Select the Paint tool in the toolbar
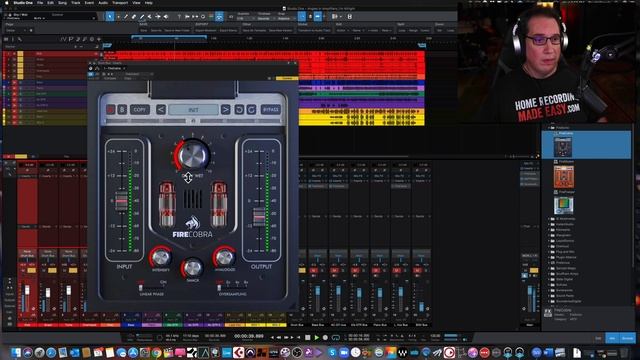The height and width of the screenshot is (360, 640). click(142, 17)
